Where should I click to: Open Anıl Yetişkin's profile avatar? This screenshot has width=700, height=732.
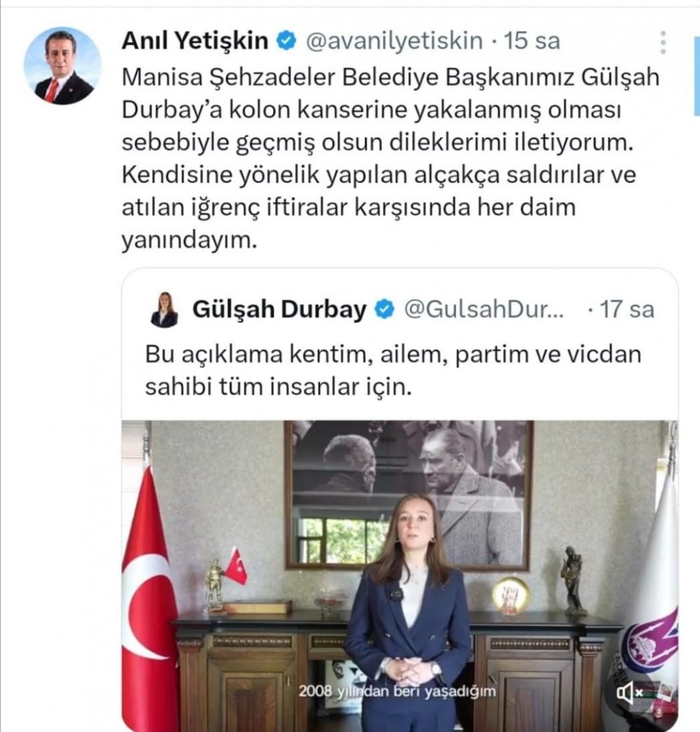pyautogui.click(x=62, y=66)
